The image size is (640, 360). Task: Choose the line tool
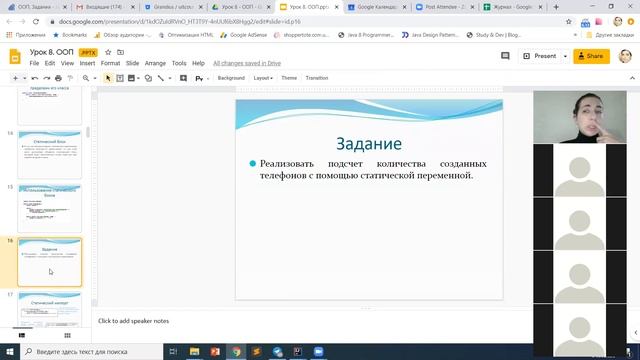(x=161, y=78)
